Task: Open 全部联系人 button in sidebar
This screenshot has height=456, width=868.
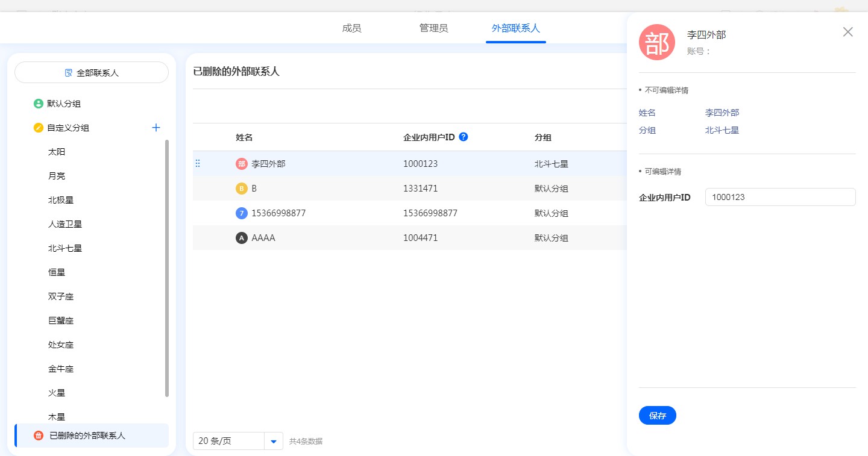Action: (92, 73)
